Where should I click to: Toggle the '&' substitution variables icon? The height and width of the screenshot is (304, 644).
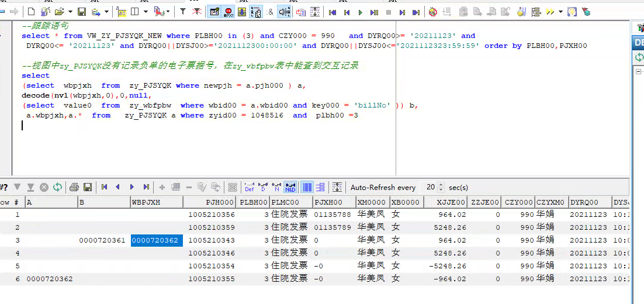[270, 12]
